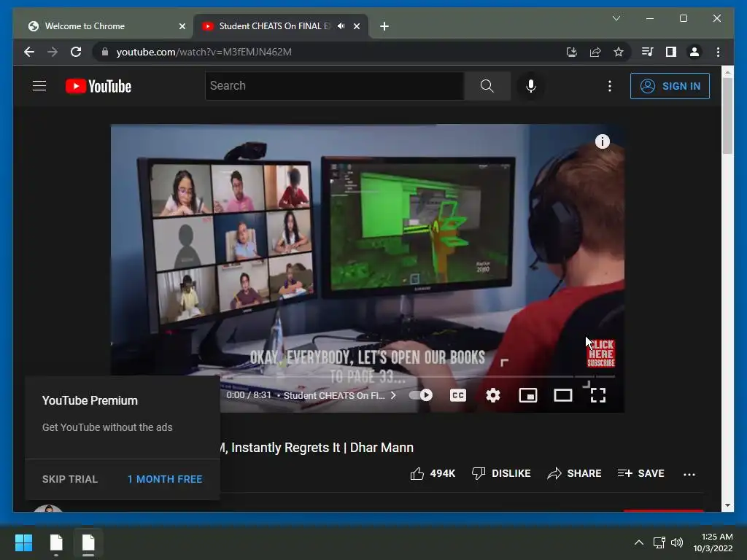Open network status in tray
Image resolution: width=747 pixels, height=560 pixels.
point(659,542)
